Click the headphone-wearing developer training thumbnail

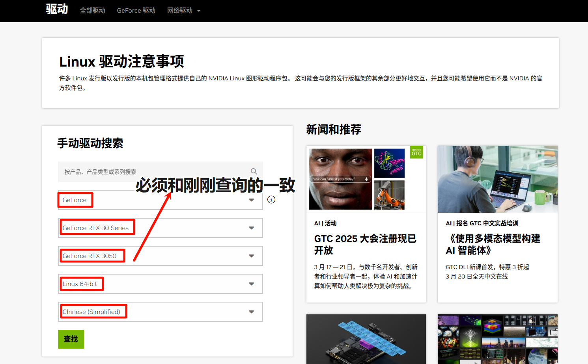tap(497, 179)
